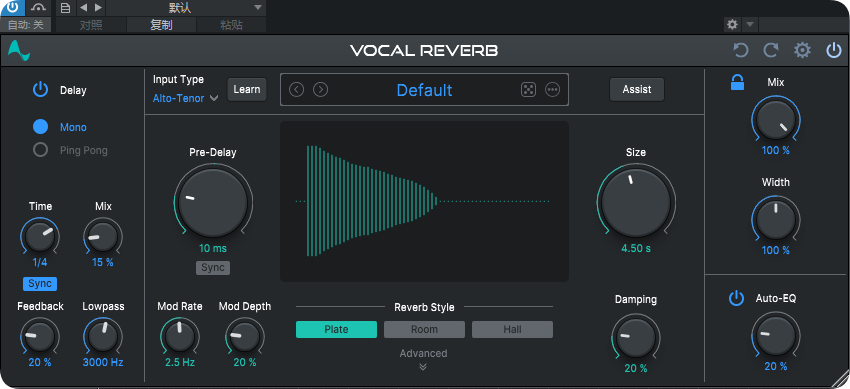850x389 pixels.
Task: Click the 复制 copy button
Action: (161, 25)
